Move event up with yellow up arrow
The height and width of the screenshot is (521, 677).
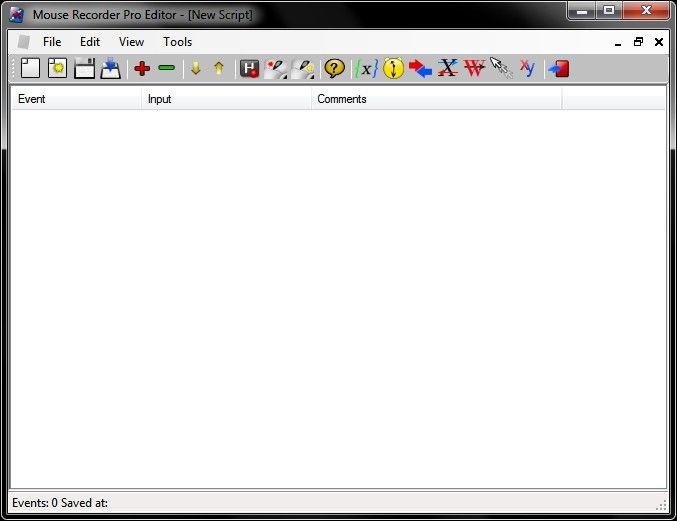coord(219,68)
